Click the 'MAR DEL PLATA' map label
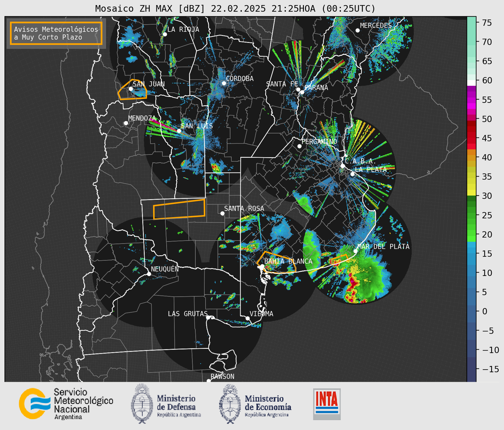The width and height of the screenshot is (504, 430). pos(383,246)
